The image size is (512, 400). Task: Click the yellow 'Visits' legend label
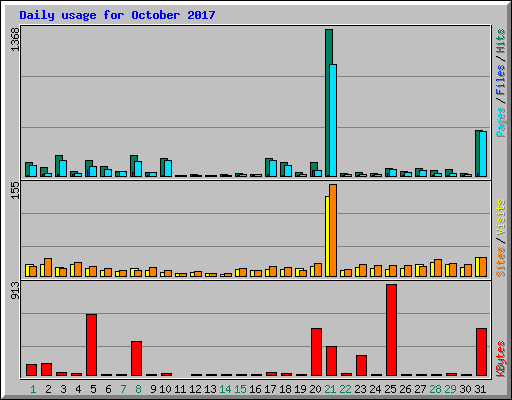pyautogui.click(x=501, y=218)
